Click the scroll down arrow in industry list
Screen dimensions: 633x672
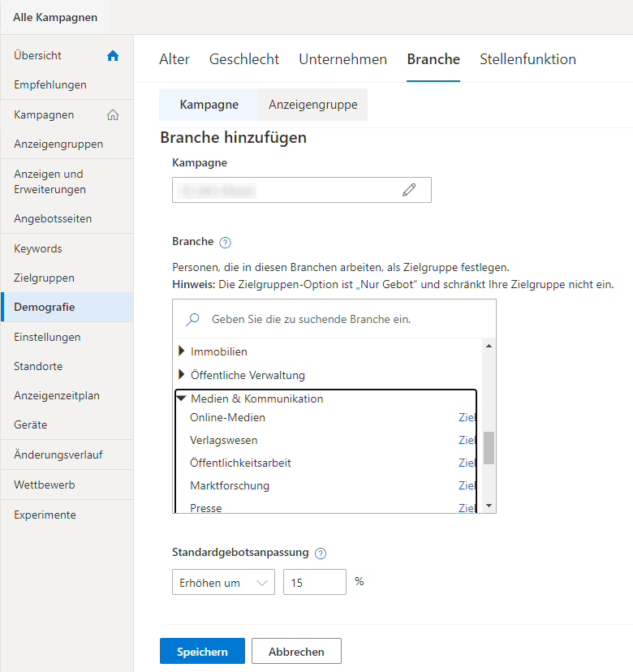[489, 506]
